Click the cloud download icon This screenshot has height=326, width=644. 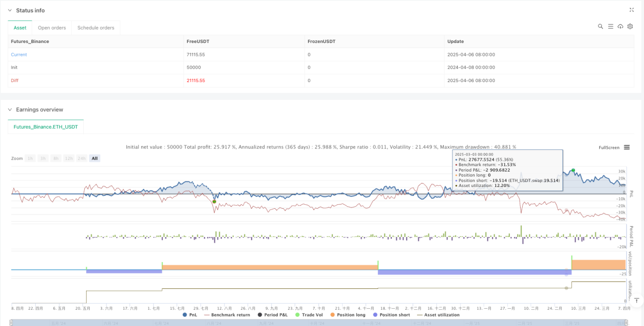(x=620, y=26)
